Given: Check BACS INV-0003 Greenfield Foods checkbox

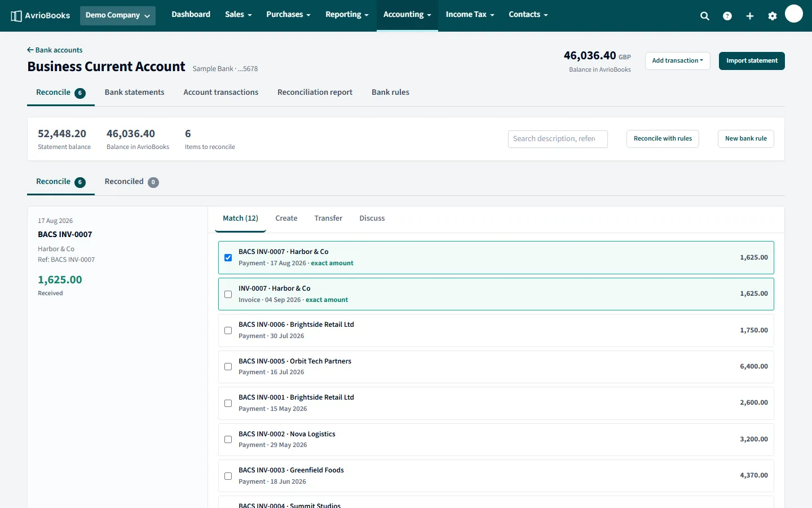Looking at the screenshot, I should pos(228,476).
